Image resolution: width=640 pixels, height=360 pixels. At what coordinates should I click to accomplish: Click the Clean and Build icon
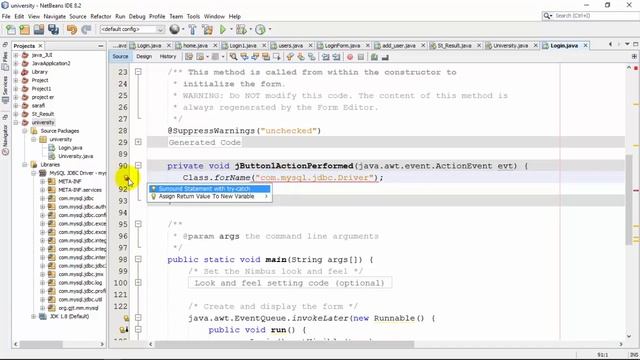(207, 29)
